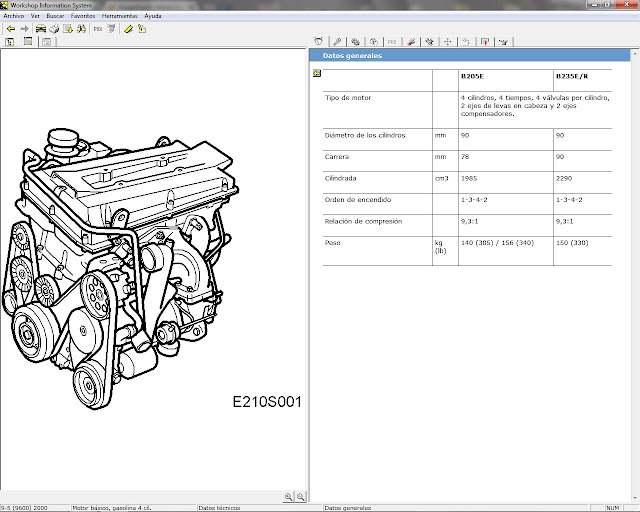The width and height of the screenshot is (640, 512).
Task: Select the B205E column header
Action: (x=472, y=76)
